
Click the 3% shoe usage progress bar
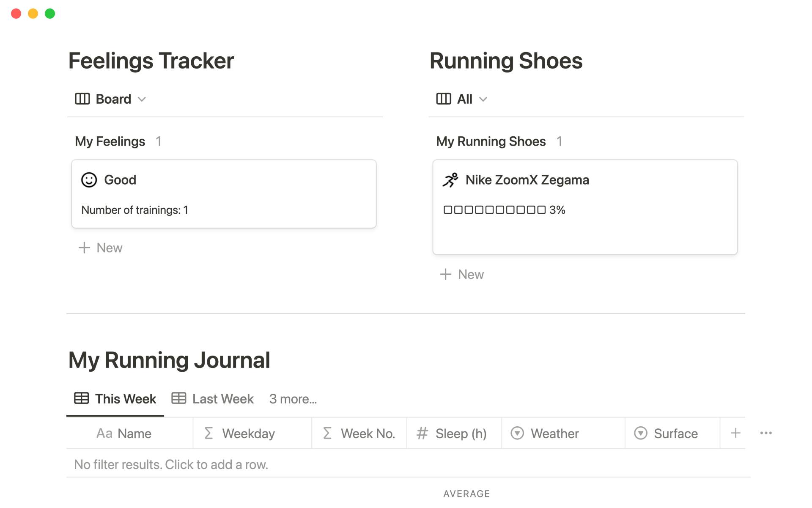coord(504,210)
